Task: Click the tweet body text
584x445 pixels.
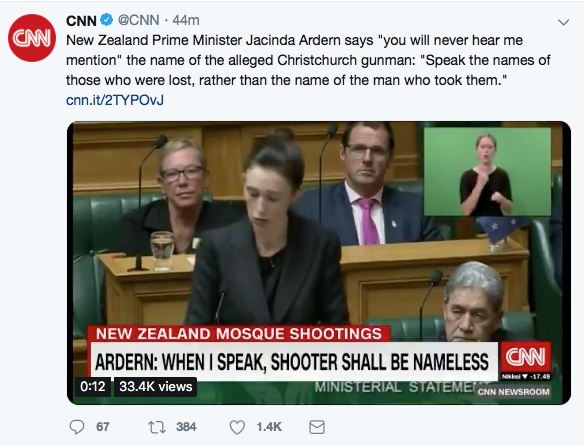Action: coord(308,60)
